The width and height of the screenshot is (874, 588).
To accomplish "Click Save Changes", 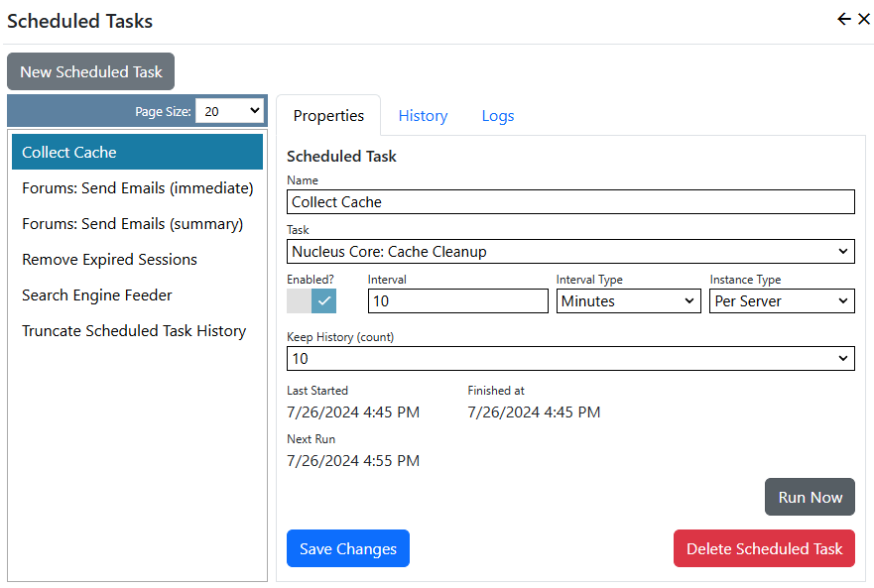I will point(347,548).
